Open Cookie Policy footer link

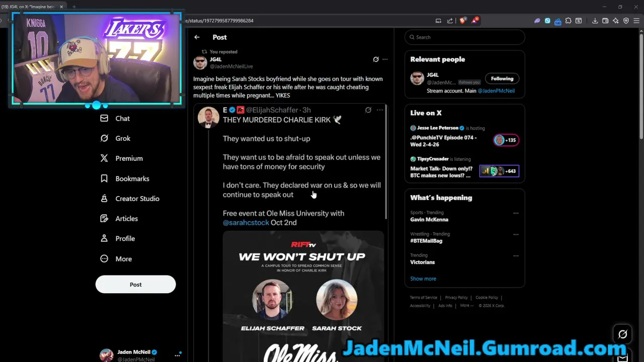click(487, 298)
